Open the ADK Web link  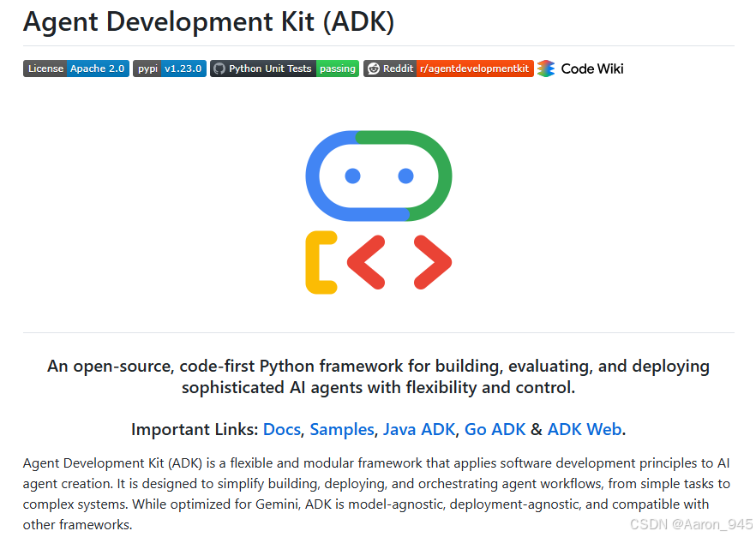[585, 429]
